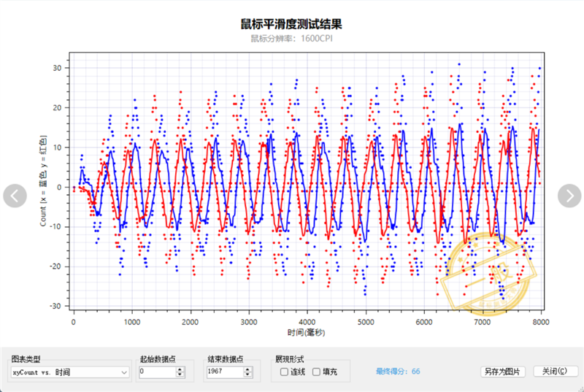Open the chart type dropdown xyCount vs. 时间
Image resolution: width=584 pixels, height=392 pixels.
coord(70,372)
